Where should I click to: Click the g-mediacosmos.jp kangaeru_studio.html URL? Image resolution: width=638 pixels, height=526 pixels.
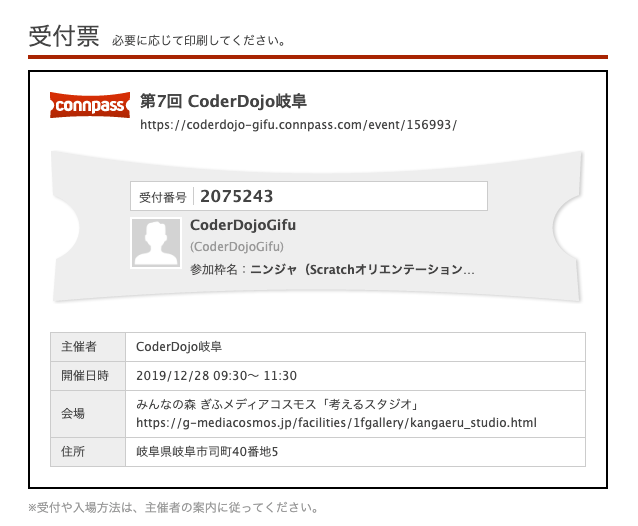(336, 423)
